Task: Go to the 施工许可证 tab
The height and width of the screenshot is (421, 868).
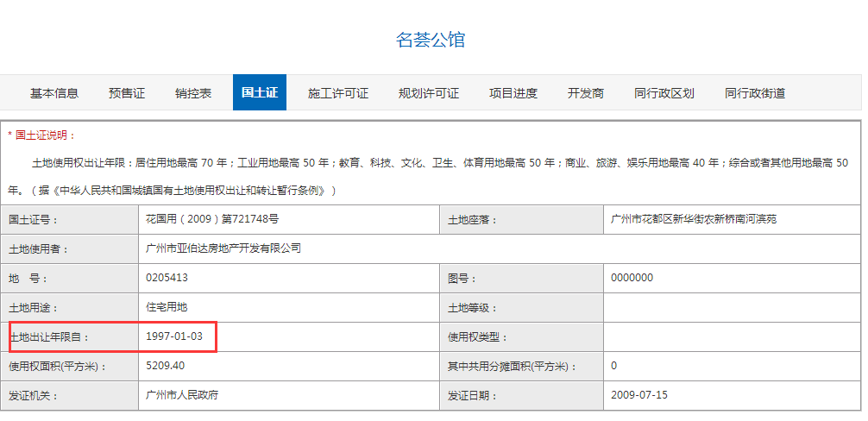Action: 337,93
